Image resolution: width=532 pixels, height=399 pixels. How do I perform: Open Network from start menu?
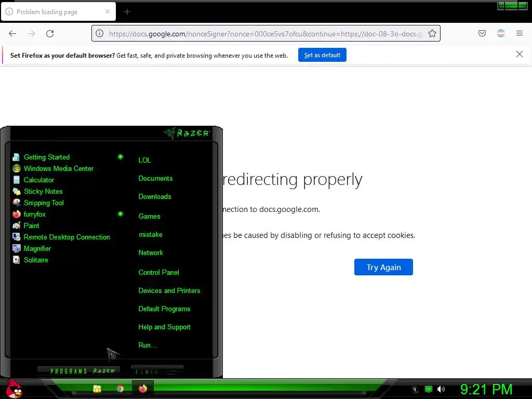(151, 253)
